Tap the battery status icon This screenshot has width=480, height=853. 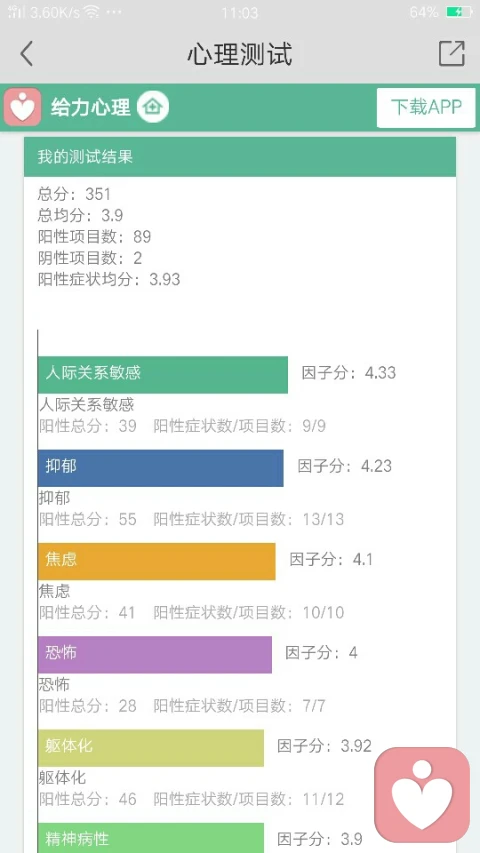pos(459,12)
